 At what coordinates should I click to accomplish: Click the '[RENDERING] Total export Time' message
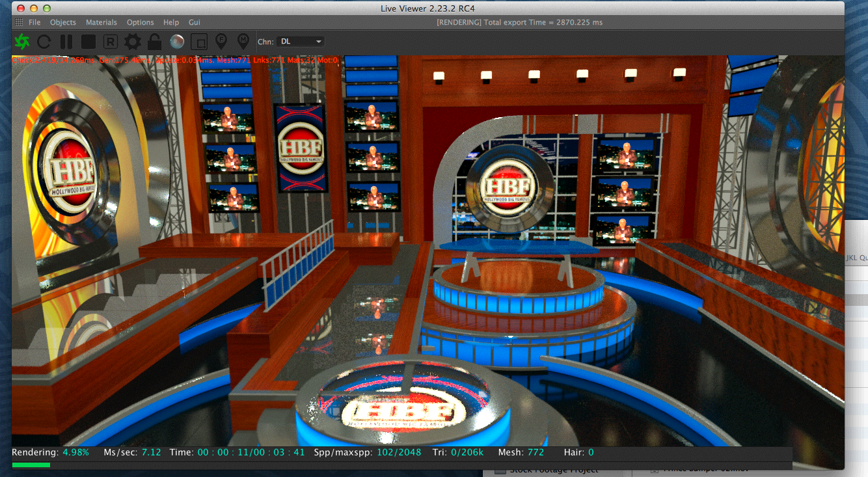[x=520, y=22]
